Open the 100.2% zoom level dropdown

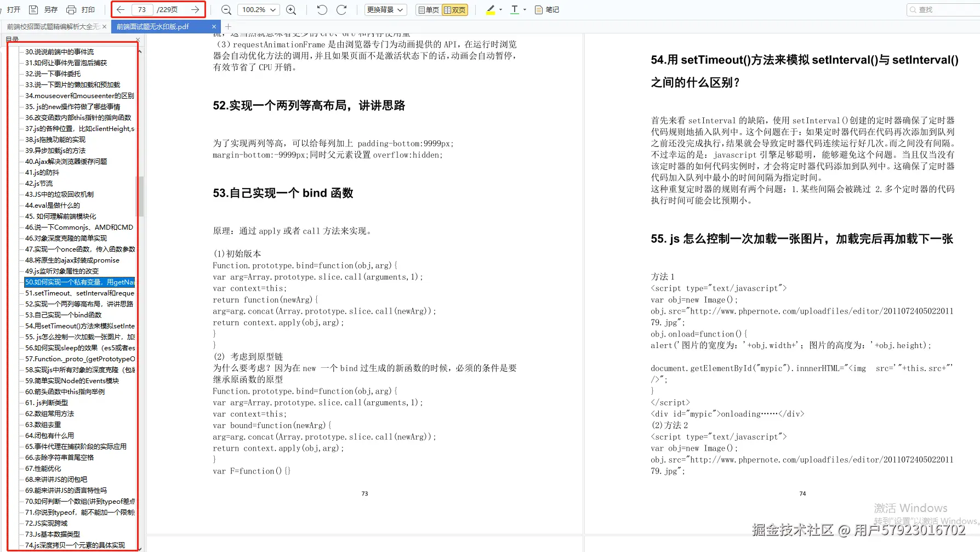(259, 10)
